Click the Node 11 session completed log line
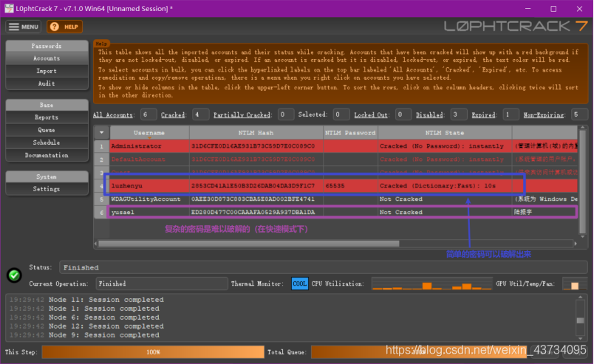The height and width of the screenshot is (364, 594). [x=86, y=300]
